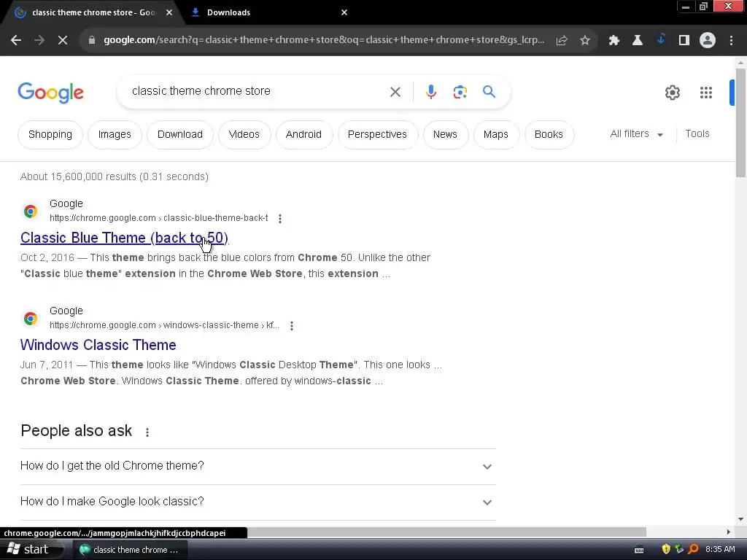Show downloads via toolbar download arrow
This screenshot has width=747, height=560.
point(661,39)
